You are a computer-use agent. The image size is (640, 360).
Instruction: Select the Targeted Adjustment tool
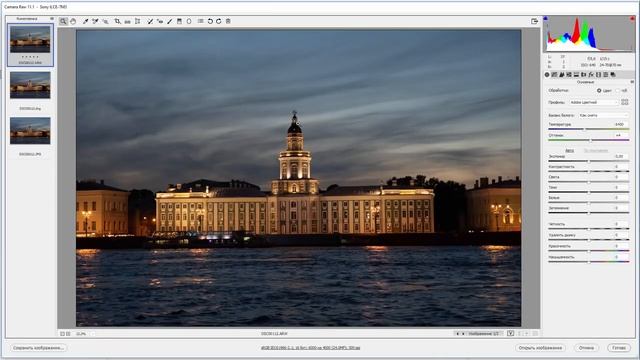point(105,21)
